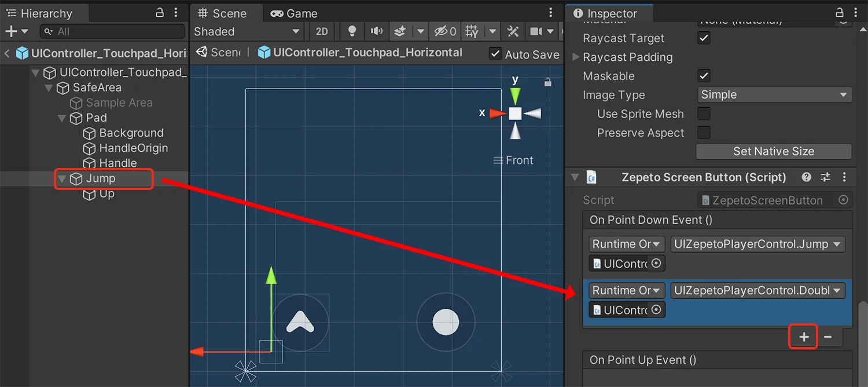The height and width of the screenshot is (387, 868).
Task: Click the scene camera settings icon
Action: coord(536,31)
